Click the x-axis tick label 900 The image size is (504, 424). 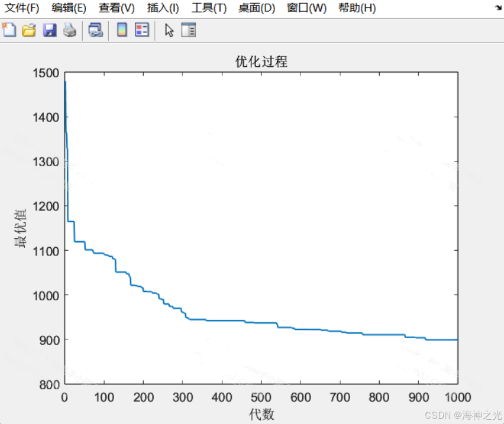pyautogui.click(x=418, y=397)
